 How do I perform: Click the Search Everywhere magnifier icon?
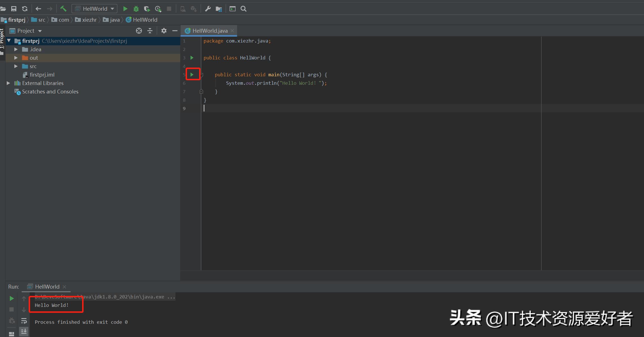click(244, 9)
